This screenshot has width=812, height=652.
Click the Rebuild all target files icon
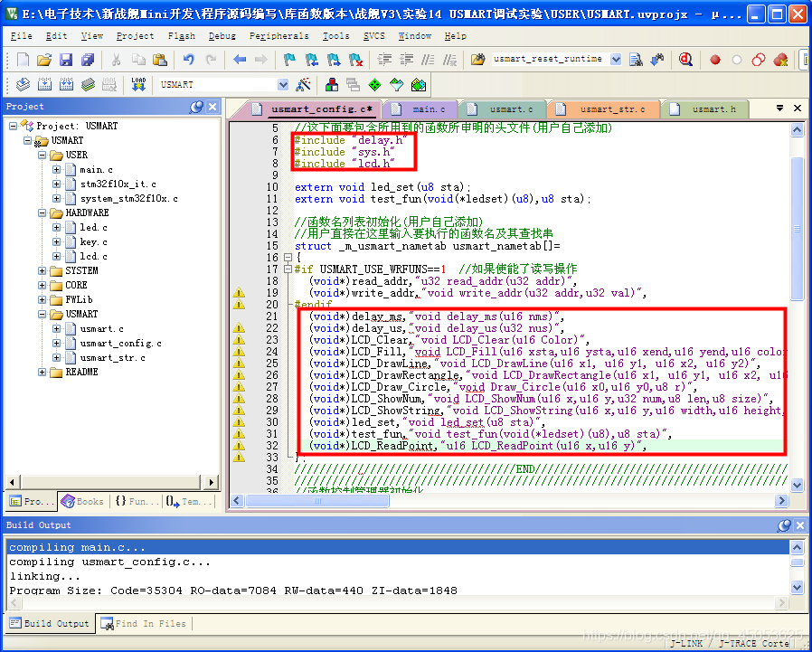(66, 84)
